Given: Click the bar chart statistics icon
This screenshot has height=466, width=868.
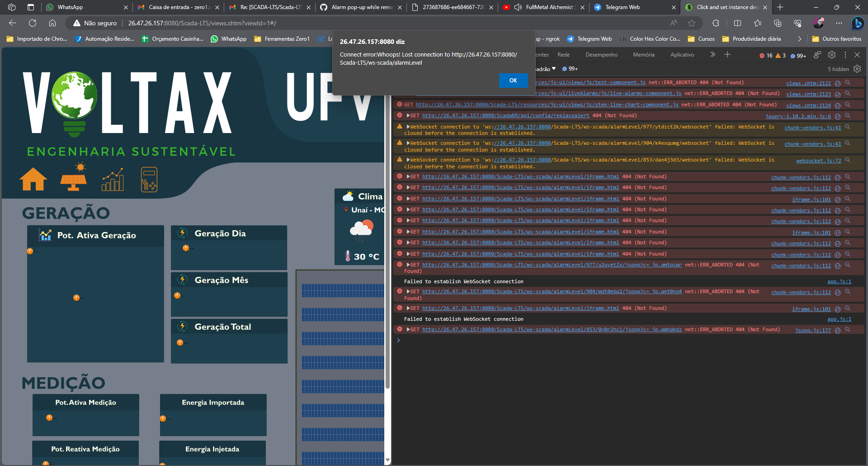Looking at the screenshot, I should point(113,179).
